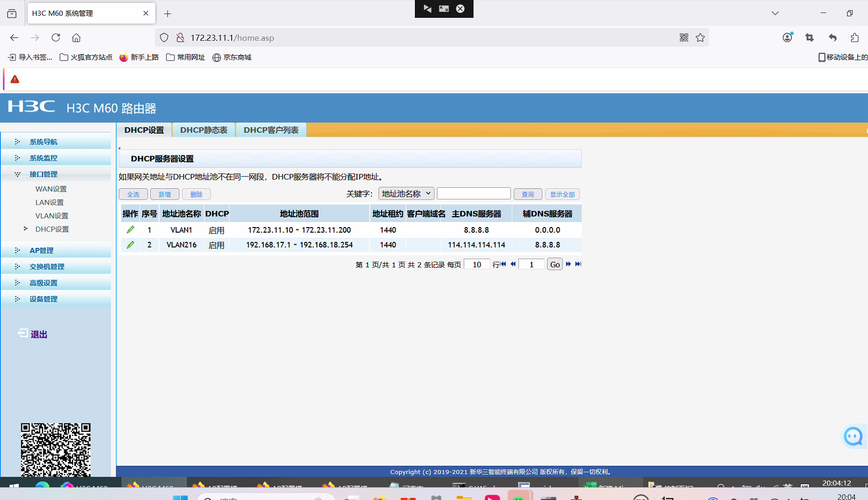
Task: Open WAN设置 in the sidebar
Action: coord(51,189)
